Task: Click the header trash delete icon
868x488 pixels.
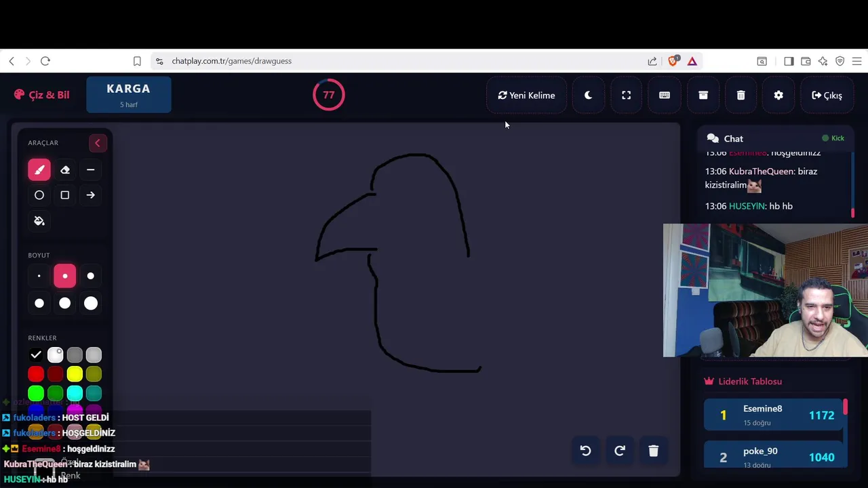Action: (741, 96)
